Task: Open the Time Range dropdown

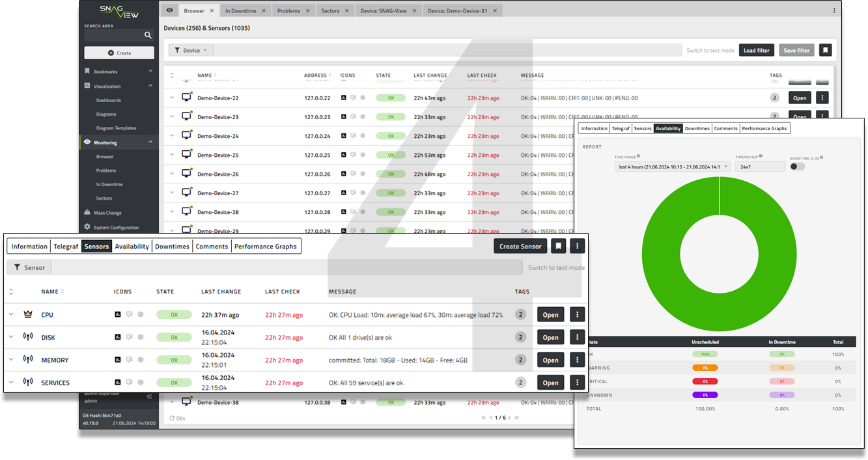Action: point(673,167)
